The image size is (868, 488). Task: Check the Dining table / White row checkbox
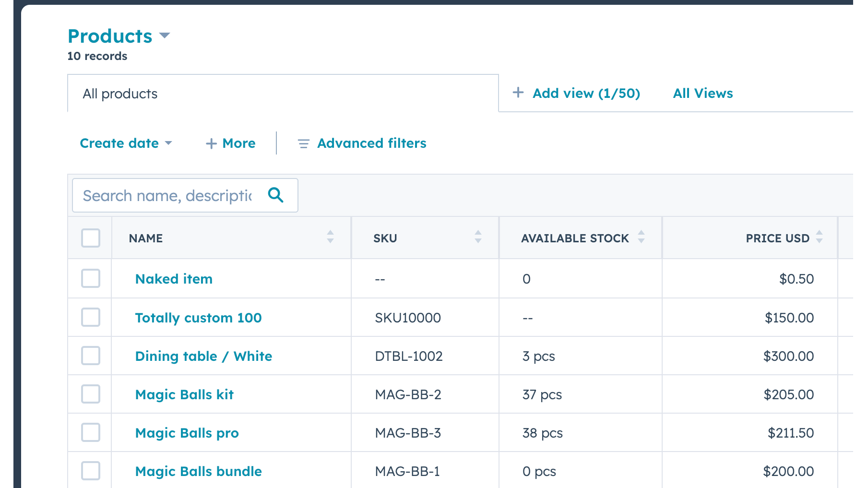click(x=90, y=356)
